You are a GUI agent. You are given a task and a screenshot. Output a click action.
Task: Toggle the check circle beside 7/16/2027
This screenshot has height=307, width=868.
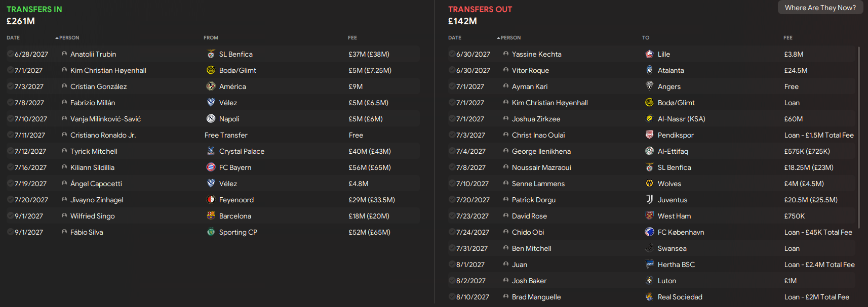10,167
